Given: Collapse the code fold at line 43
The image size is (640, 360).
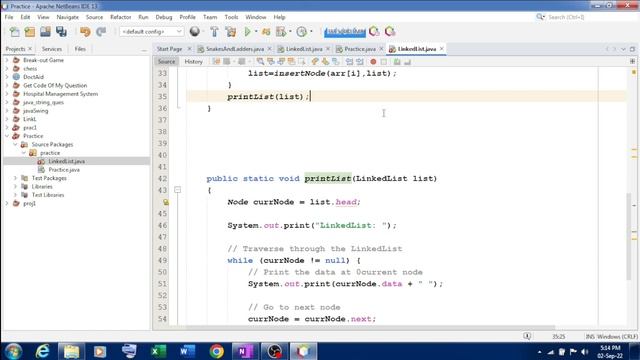Looking at the screenshot, I should [x=177, y=190].
